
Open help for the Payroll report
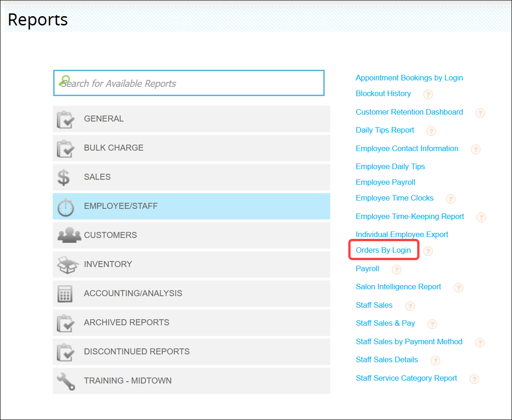coord(396,269)
